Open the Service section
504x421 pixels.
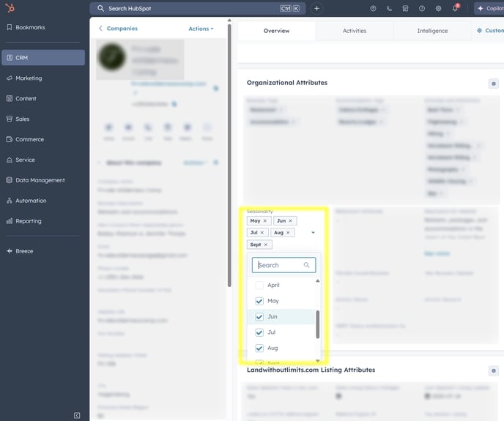(x=21, y=160)
